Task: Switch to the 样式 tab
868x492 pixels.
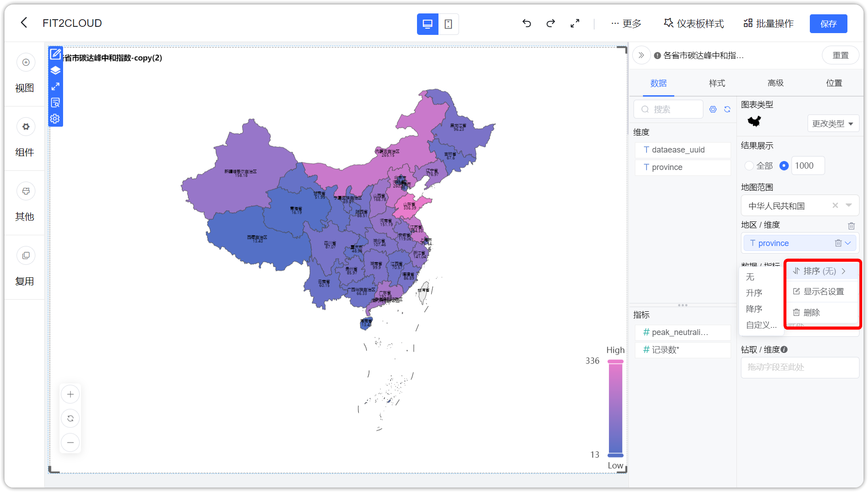Action: point(717,83)
